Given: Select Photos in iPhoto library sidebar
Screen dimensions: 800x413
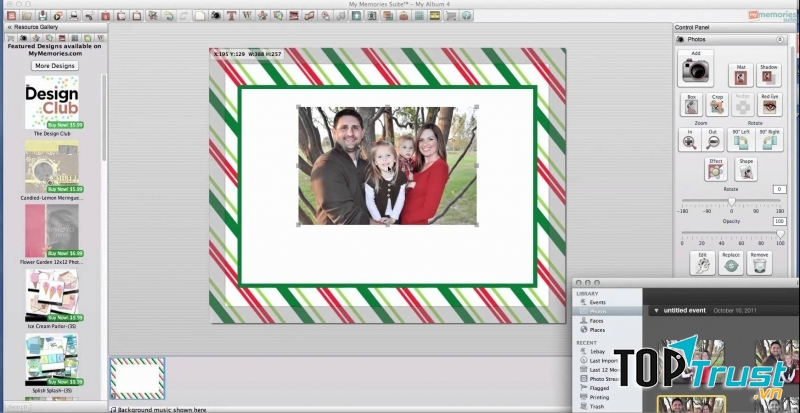Looking at the screenshot, I should point(598,311).
